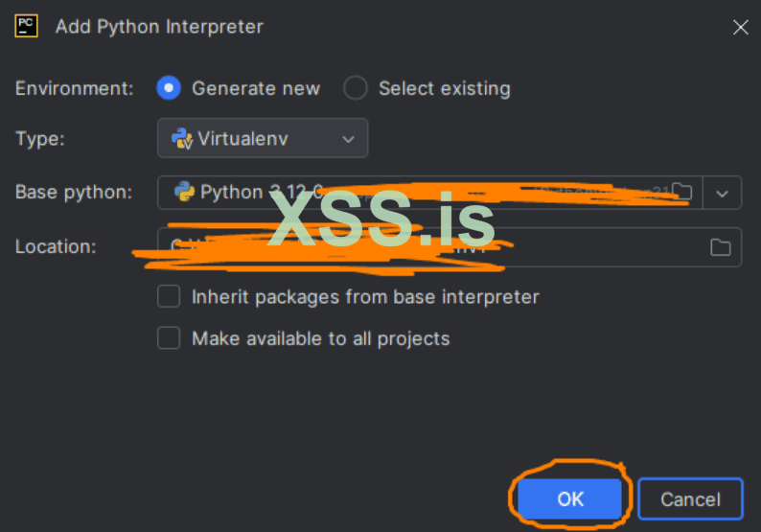
Task: Choose the Select existing radio button
Action: (x=356, y=88)
